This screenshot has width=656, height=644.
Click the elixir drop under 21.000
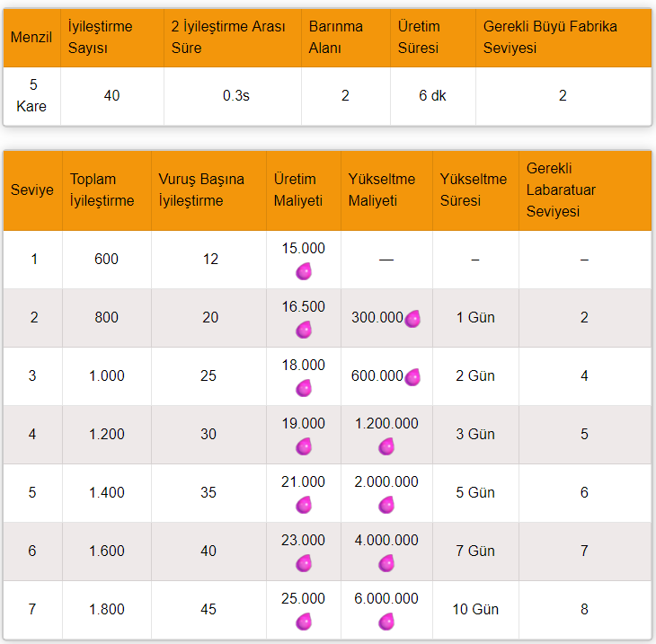pos(304,505)
